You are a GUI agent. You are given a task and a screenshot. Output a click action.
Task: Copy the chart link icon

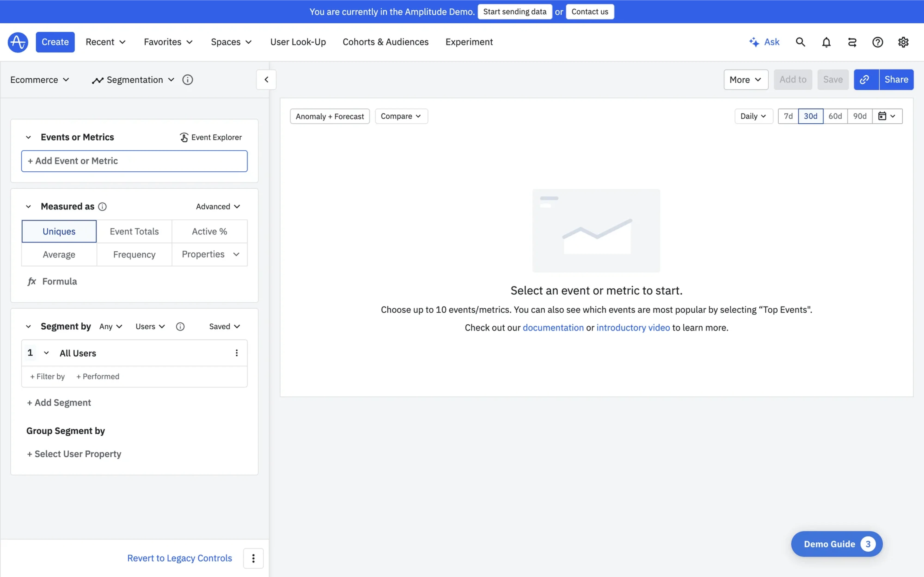point(865,79)
